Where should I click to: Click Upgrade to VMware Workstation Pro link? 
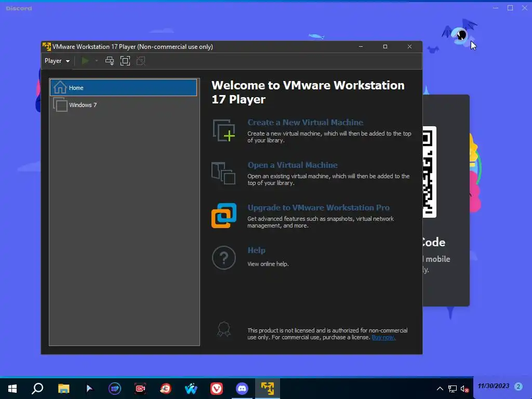318,208
